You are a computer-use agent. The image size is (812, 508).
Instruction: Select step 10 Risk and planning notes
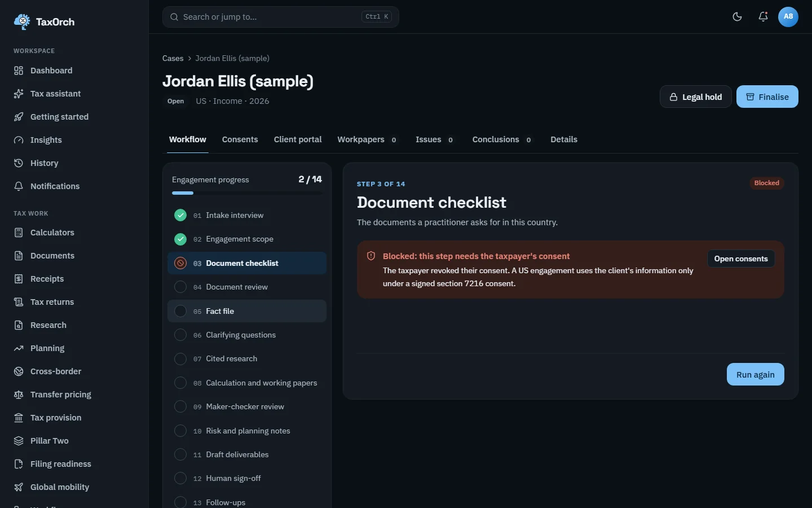[x=247, y=431]
